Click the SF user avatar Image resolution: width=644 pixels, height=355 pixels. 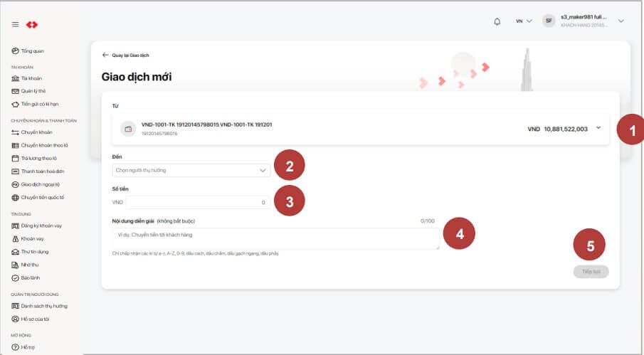point(549,21)
